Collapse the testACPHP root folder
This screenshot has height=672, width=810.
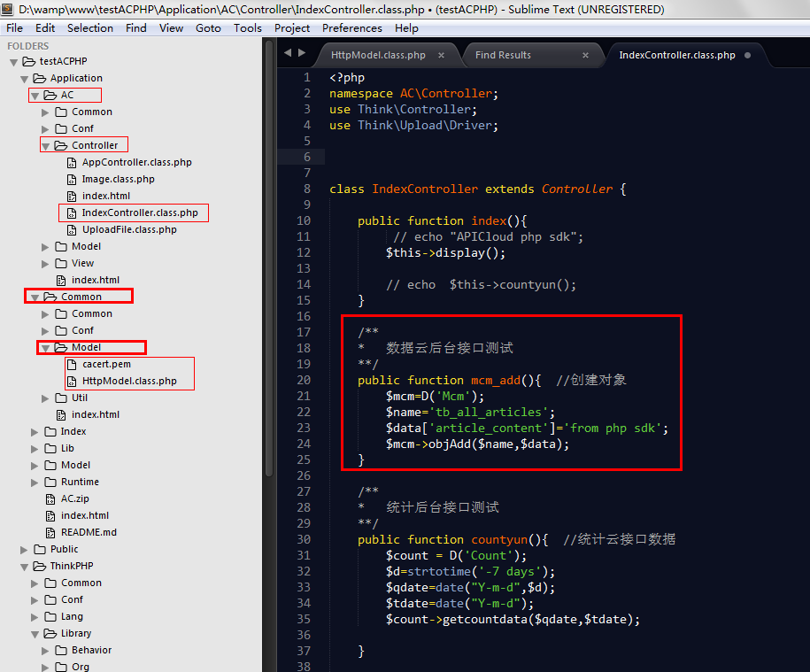coord(13,62)
